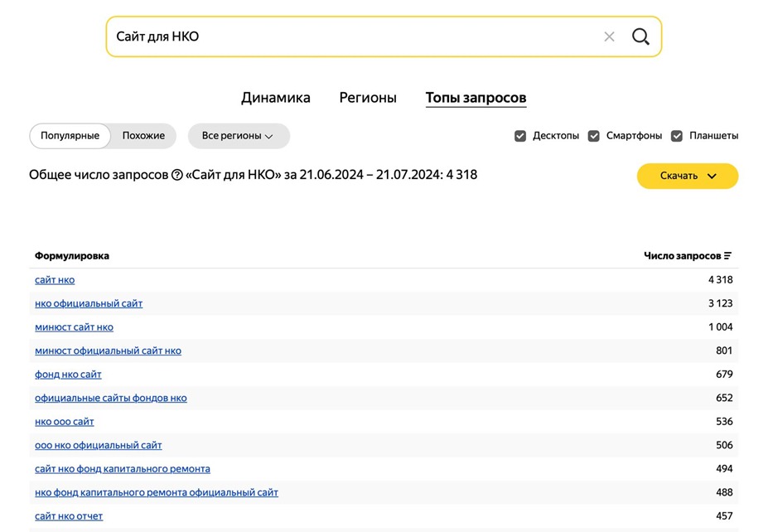Select the Топы запросов tab
This screenshot has height=532, width=768.
(x=476, y=97)
